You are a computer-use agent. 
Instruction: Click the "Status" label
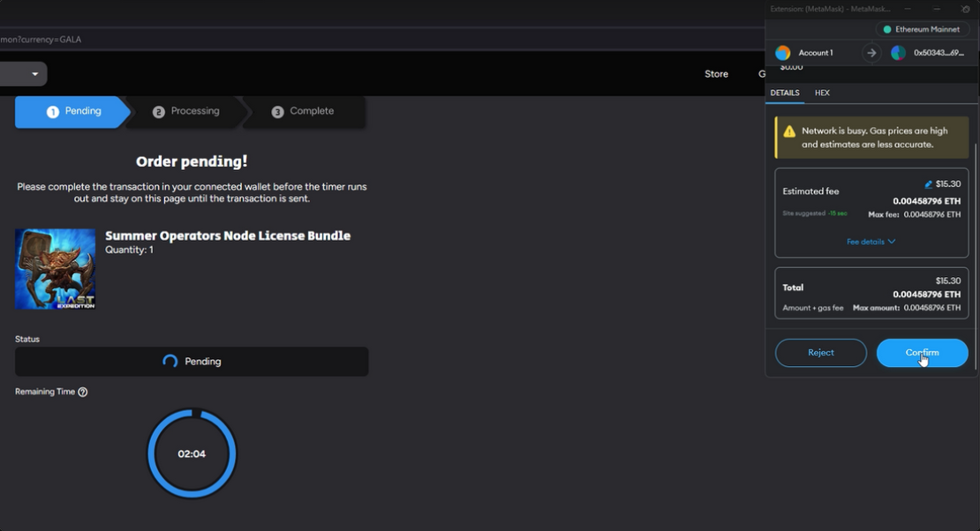26,340
